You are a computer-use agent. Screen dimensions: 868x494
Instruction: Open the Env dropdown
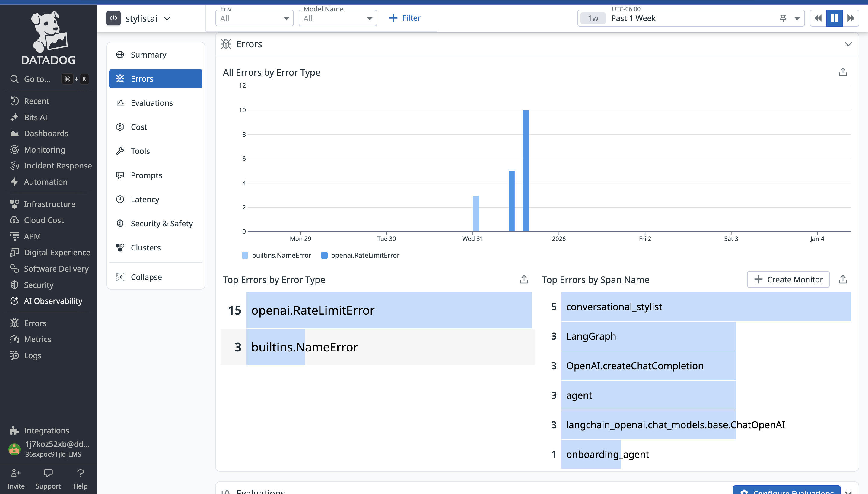click(x=254, y=18)
